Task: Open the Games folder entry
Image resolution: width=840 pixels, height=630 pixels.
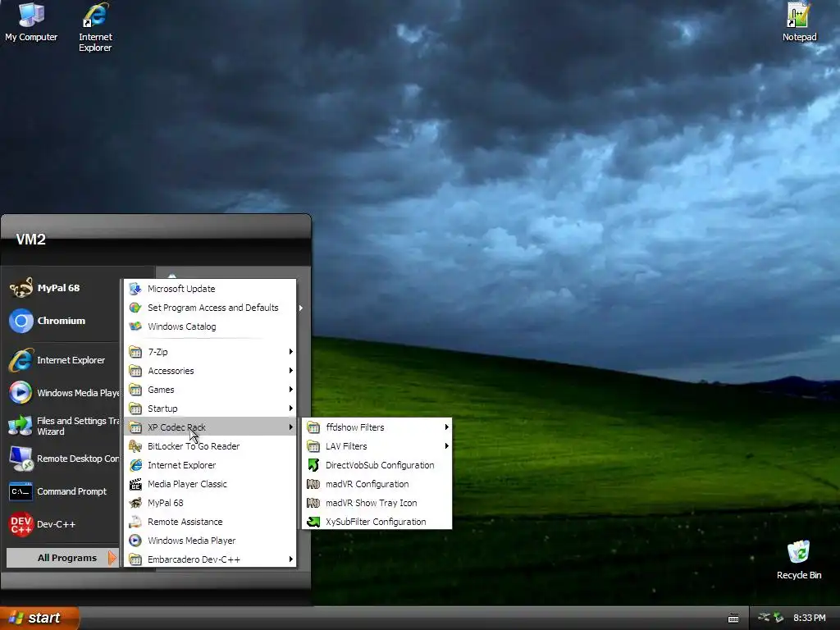Action: (x=210, y=390)
